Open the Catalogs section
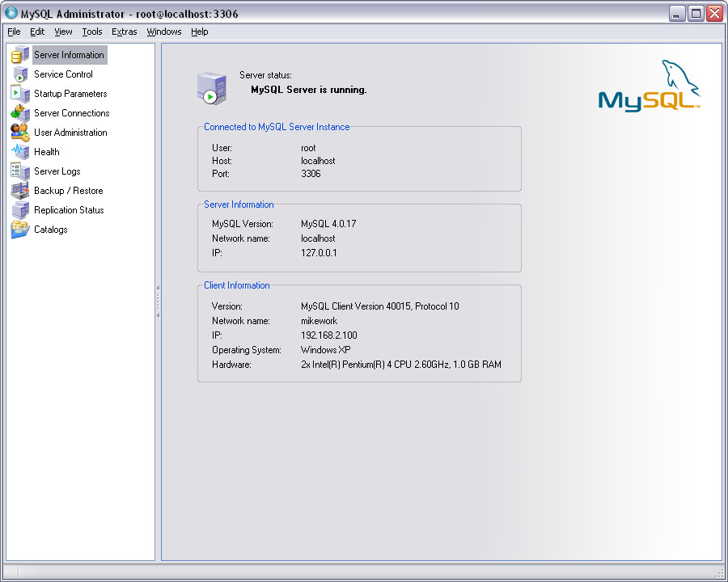Image resolution: width=728 pixels, height=582 pixels. click(x=51, y=230)
